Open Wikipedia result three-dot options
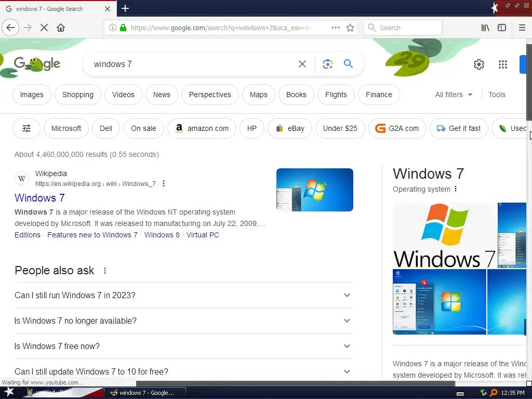 164,183
